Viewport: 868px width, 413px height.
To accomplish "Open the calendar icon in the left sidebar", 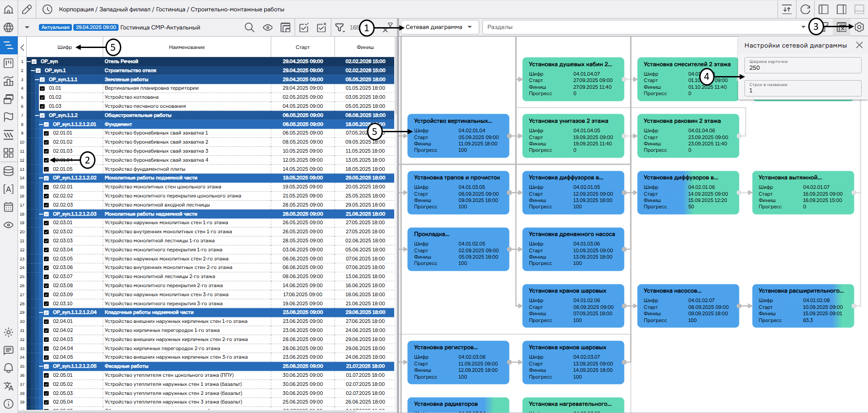I will click(x=9, y=207).
